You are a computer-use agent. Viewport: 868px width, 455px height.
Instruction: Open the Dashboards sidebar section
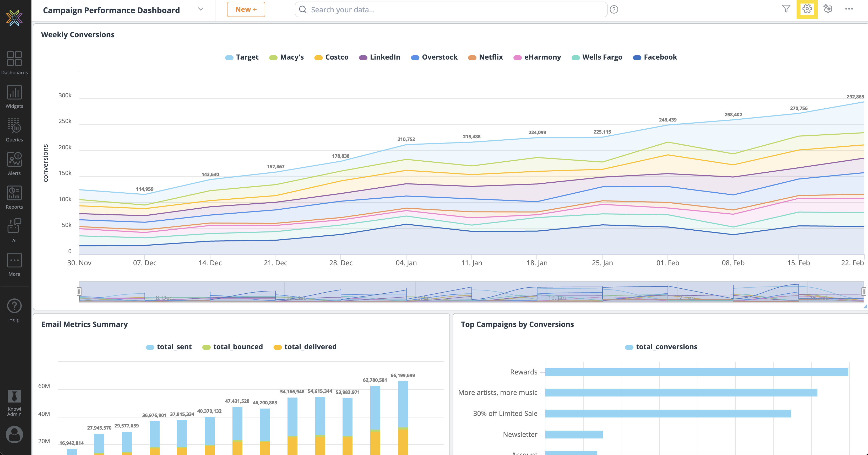(14, 63)
